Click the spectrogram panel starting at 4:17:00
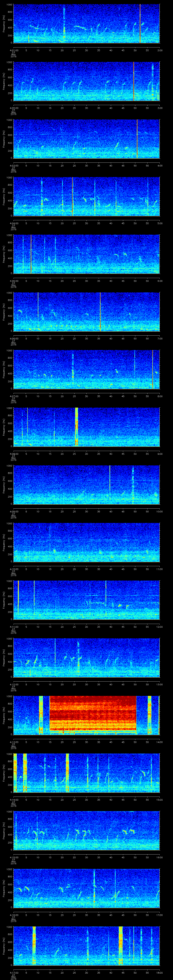Screen dimensions: 173x980 pyautogui.click(x=86, y=946)
